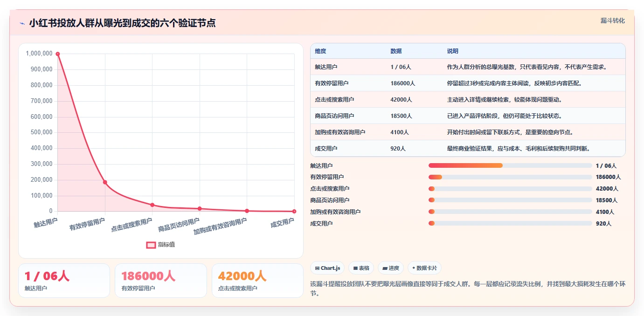Click the description starting with 停留超过3秒
Viewport: 644px width, 316px height.
point(514,83)
